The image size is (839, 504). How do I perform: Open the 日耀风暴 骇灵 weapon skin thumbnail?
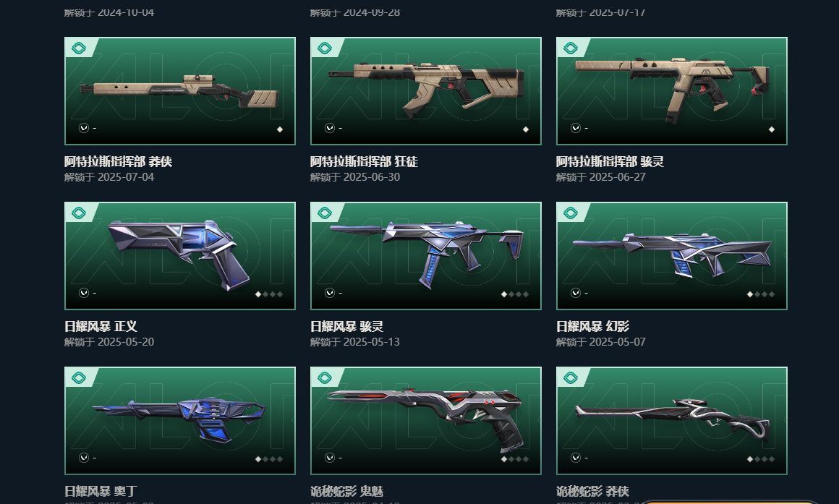pos(426,256)
